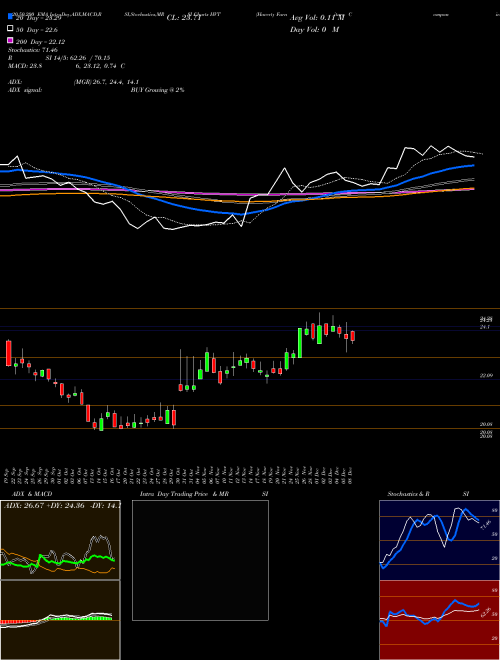Click the 'Intra Day Trading Price & MR' title
Viewport: 500px width, 660px height.
(184, 494)
